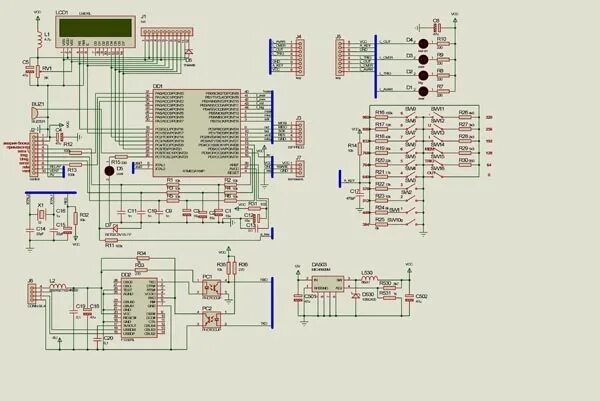Screen dimensions: 600x401
Task: Select the BUZ1 buzzer symbol
Action: click(34, 113)
